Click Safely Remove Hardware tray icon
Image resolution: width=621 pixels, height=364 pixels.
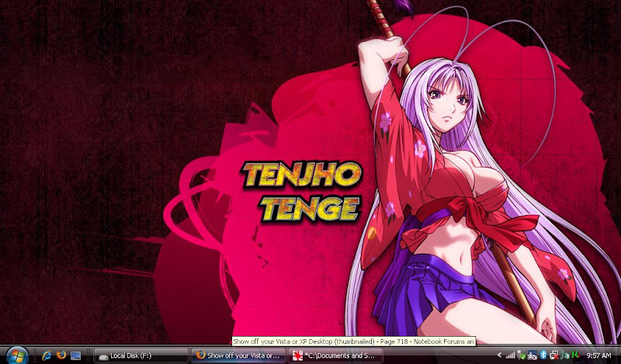[521, 355]
